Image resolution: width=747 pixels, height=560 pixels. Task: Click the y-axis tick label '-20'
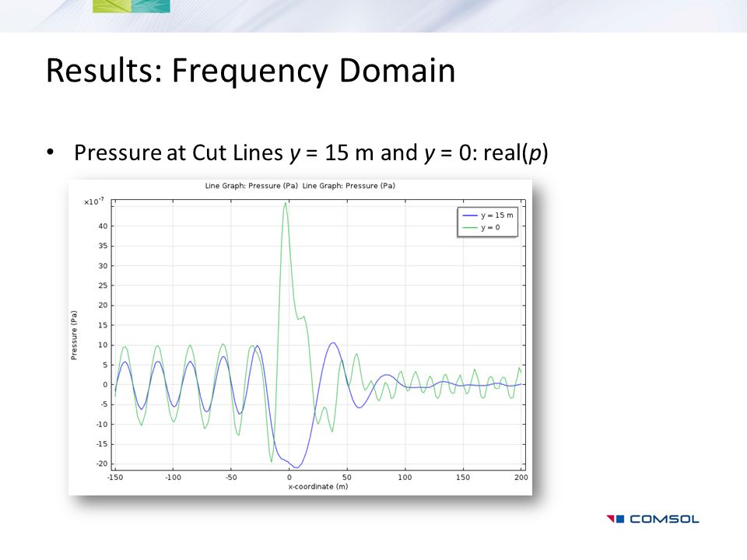[102, 464]
